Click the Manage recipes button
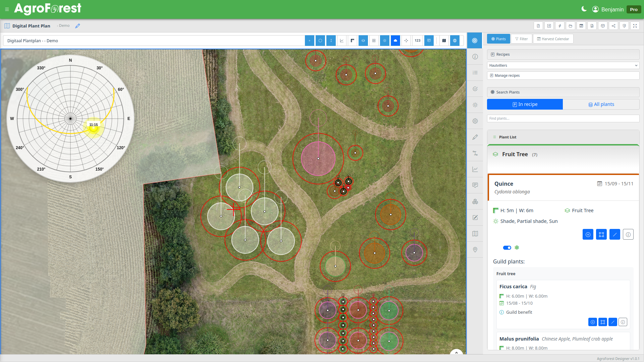This screenshot has width=644, height=362. tap(563, 75)
